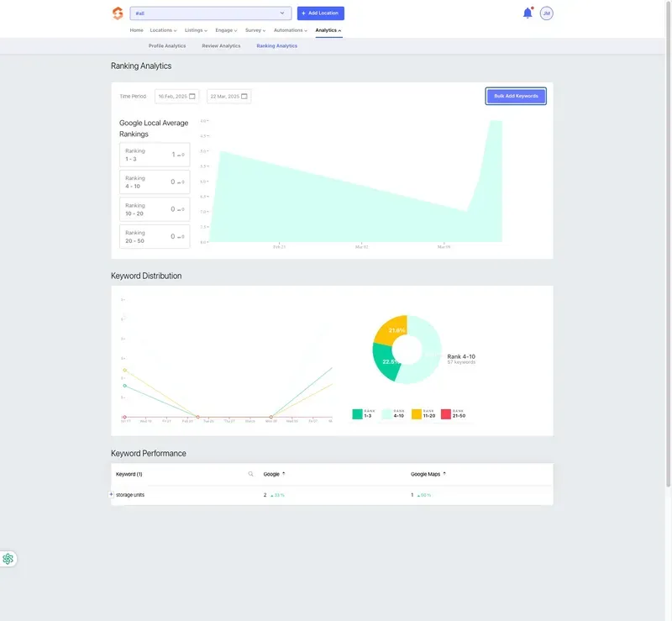Open the JM user avatar menu
The image size is (672, 621).
547,13
